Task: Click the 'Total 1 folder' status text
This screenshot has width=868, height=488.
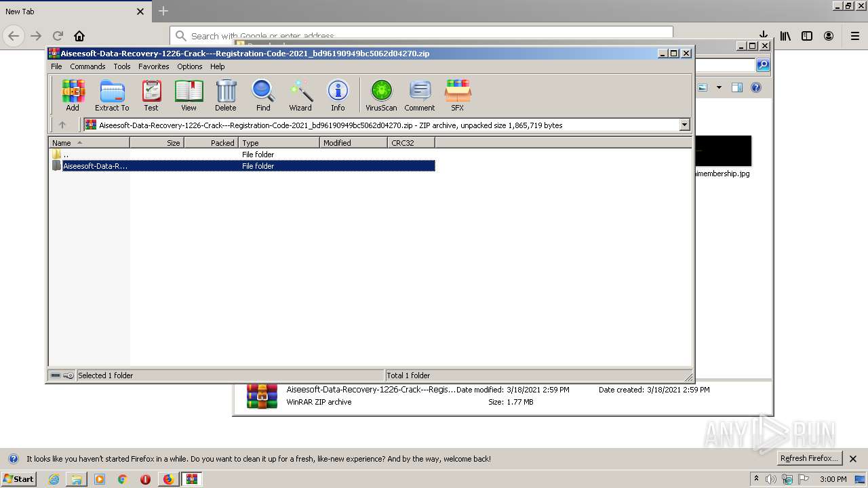Action: (408, 375)
